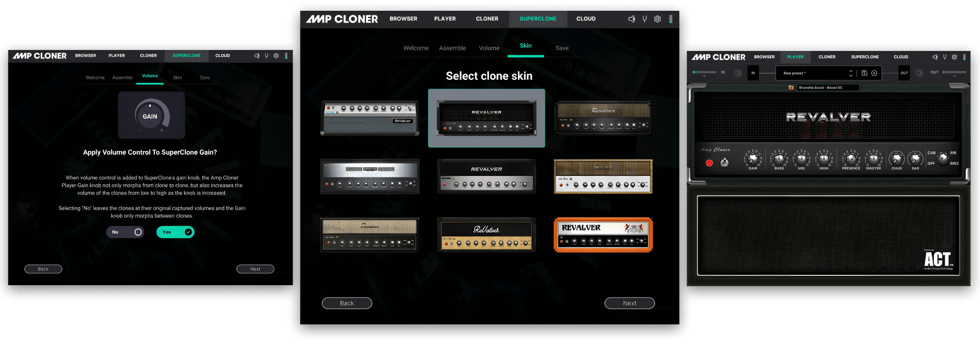Click the Brunette Excel - Boost SC name field
This screenshot has height=343, width=980.
point(828,88)
